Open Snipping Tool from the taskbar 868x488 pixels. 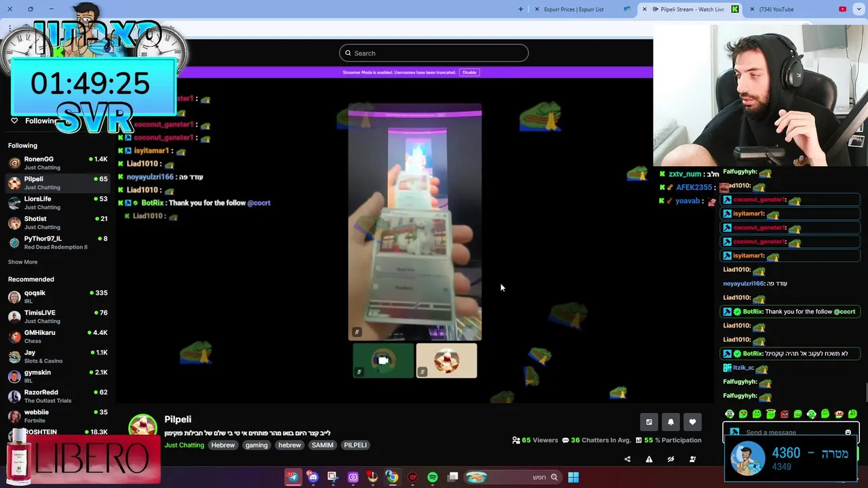click(x=332, y=477)
